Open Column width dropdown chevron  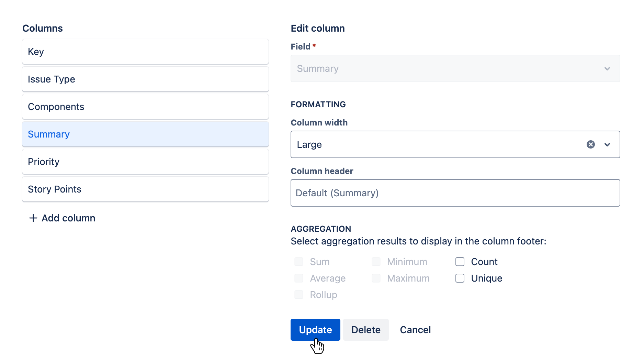point(607,144)
